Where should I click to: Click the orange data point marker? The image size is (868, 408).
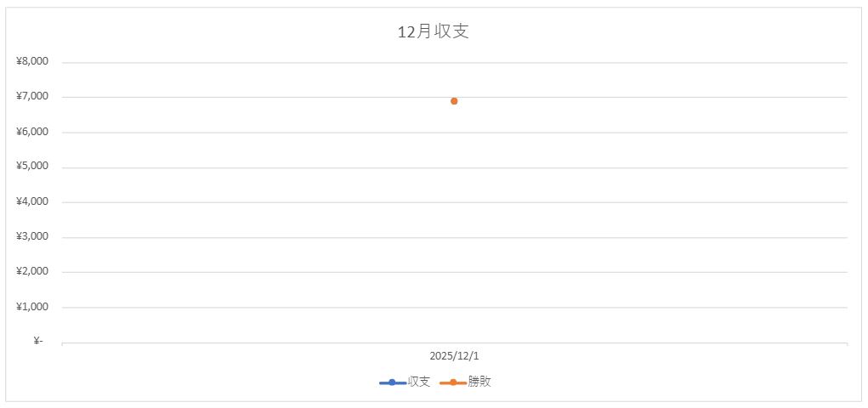454,101
